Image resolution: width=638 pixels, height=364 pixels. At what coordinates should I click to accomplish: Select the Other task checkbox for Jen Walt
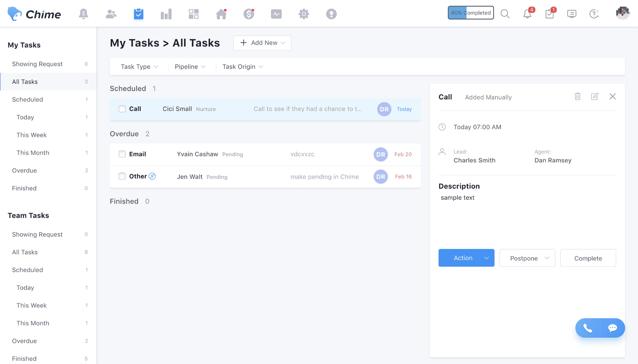pyautogui.click(x=122, y=176)
